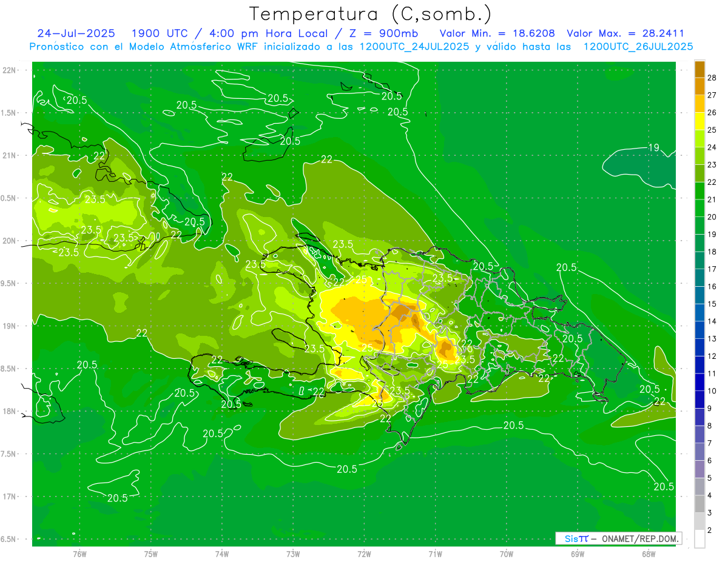Click the '1200UTC_26JUL2025' valid-until time
Image resolution: width=728 pixels, height=562 pixels.
[638, 47]
